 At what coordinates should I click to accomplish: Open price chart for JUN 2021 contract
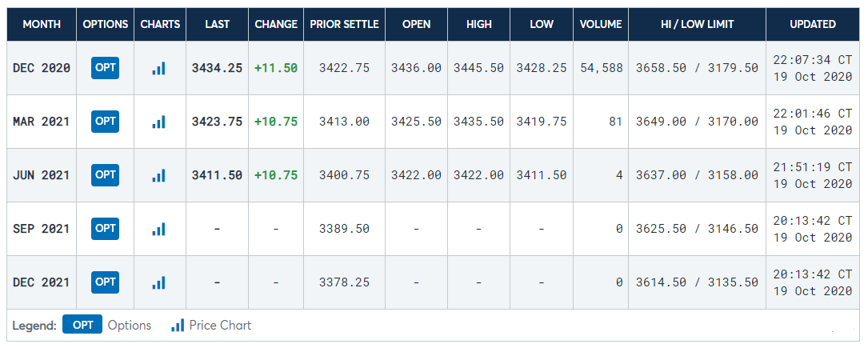coord(158,175)
